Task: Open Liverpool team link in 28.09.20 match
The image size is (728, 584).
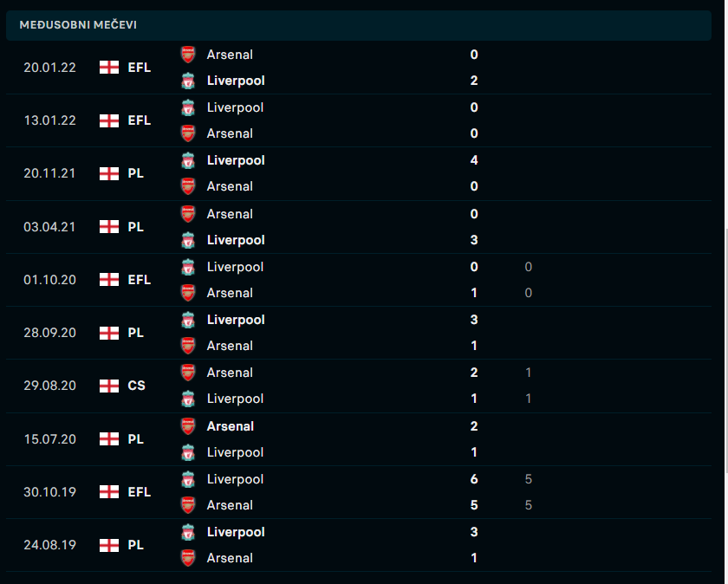Action: 236,320
